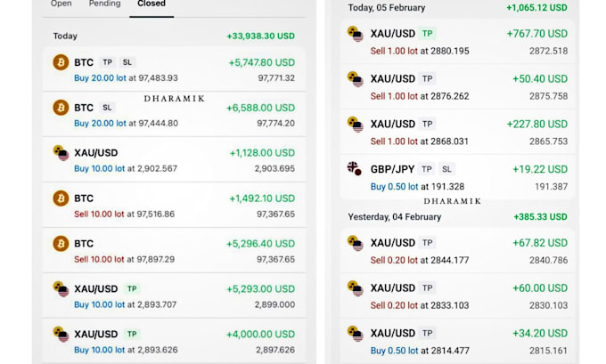This screenshot has height=364, width=606.
Task: Click TP badge on first BTC trade
Action: [108, 62]
